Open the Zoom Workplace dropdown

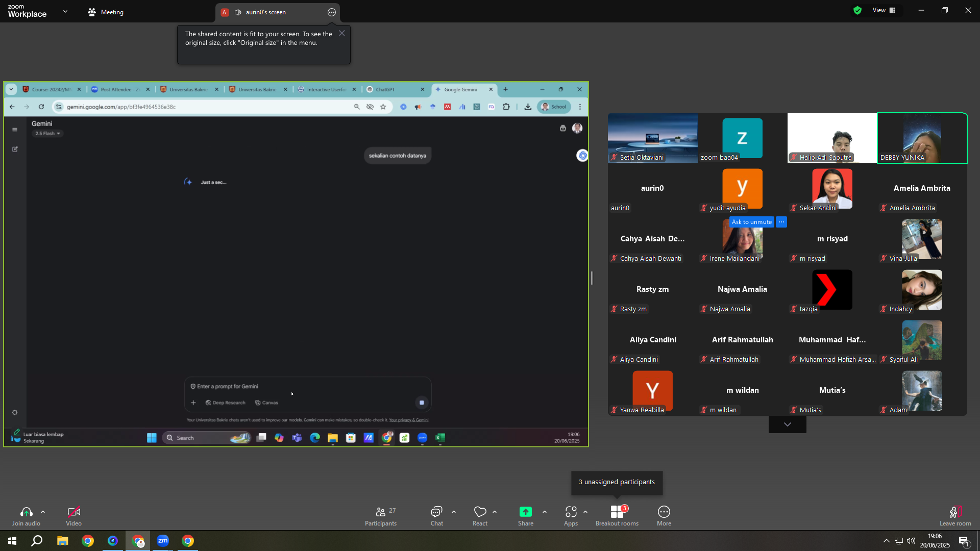click(x=65, y=11)
